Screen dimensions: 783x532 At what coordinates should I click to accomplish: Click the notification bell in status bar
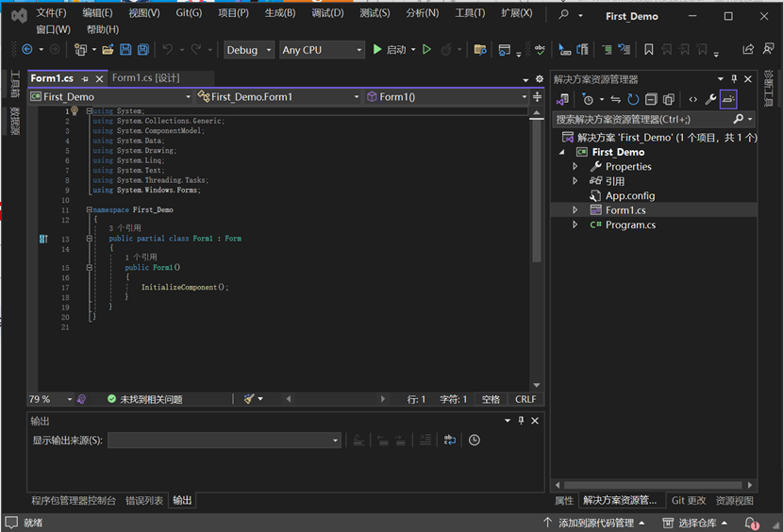point(752,523)
